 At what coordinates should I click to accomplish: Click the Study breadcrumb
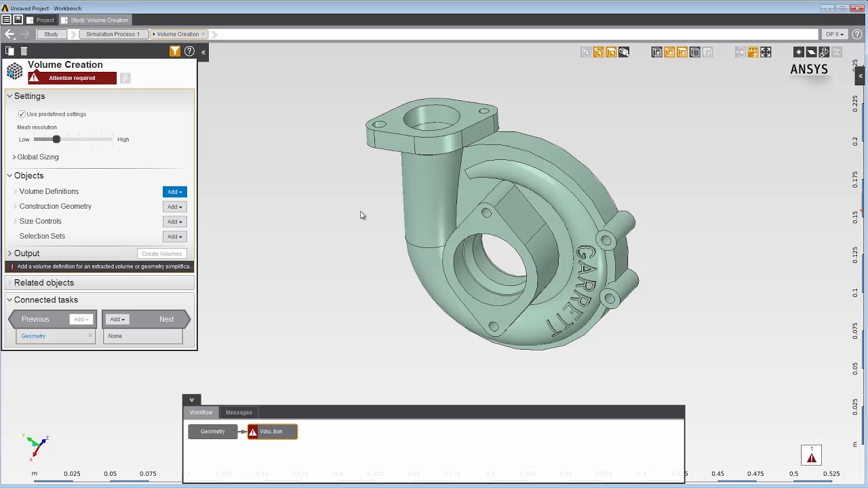pyautogui.click(x=52, y=34)
